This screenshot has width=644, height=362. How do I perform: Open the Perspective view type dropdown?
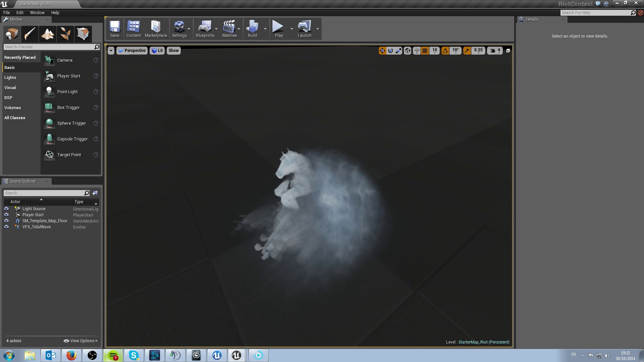click(132, 50)
